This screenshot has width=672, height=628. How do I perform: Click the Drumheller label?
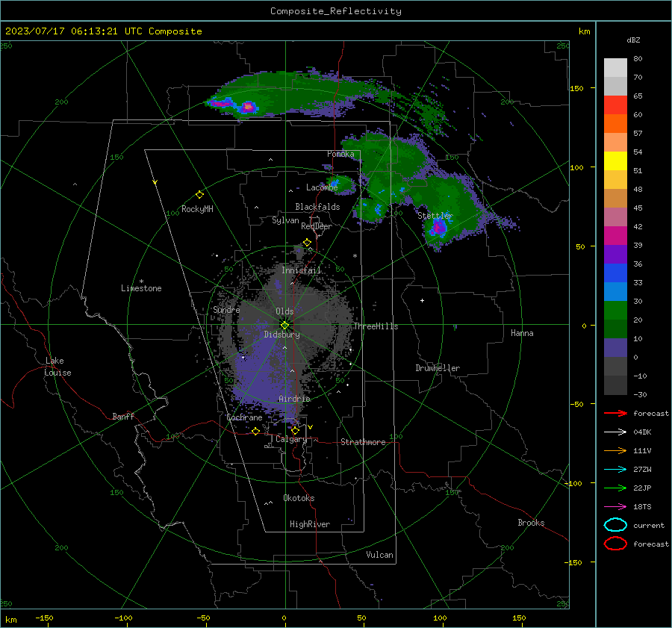coord(438,368)
